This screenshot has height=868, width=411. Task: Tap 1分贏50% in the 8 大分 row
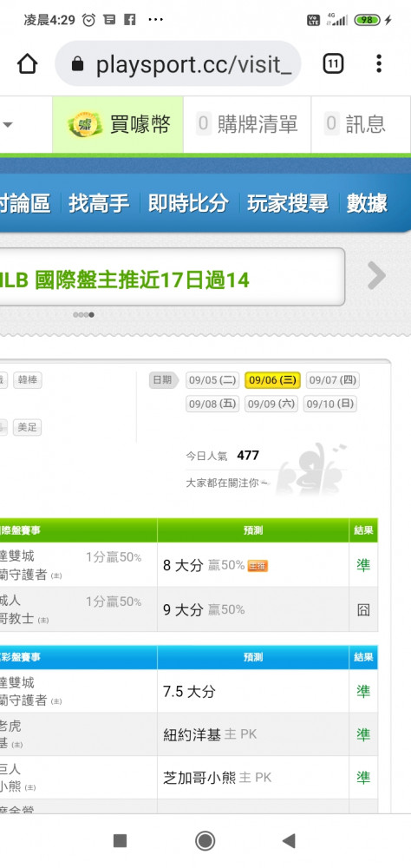[x=114, y=557]
